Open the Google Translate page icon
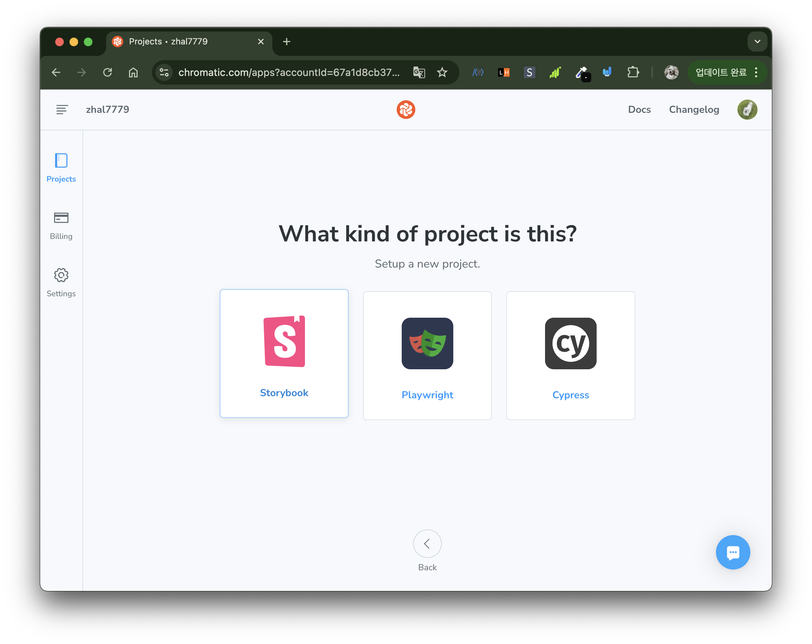The width and height of the screenshot is (812, 644). (419, 72)
